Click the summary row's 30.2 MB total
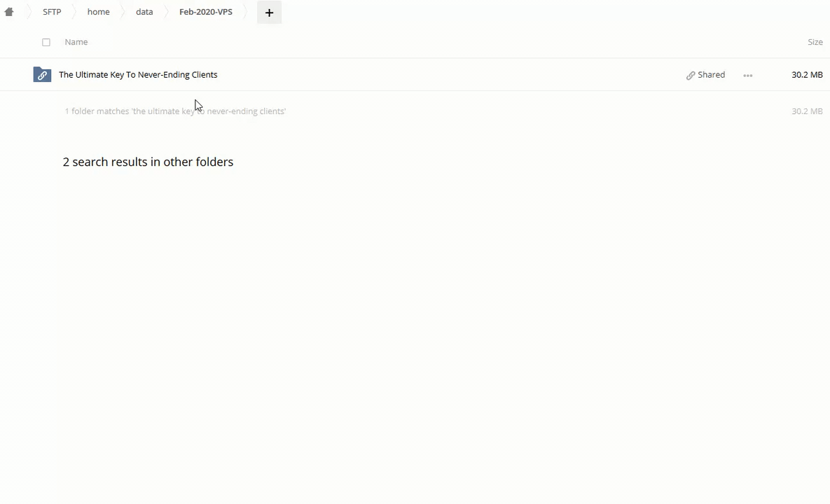Image resolution: width=830 pixels, height=504 pixels. [807, 111]
